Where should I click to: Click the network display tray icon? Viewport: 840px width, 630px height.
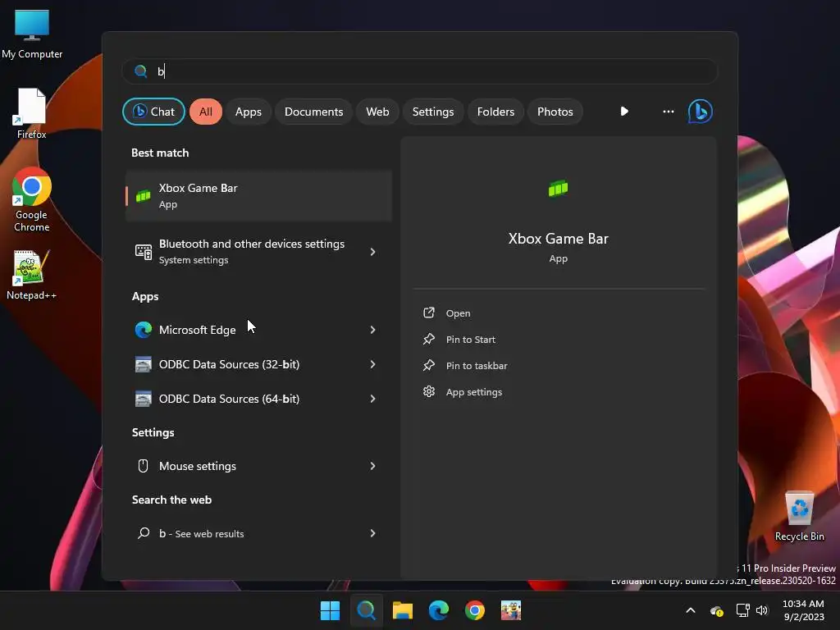coord(742,610)
